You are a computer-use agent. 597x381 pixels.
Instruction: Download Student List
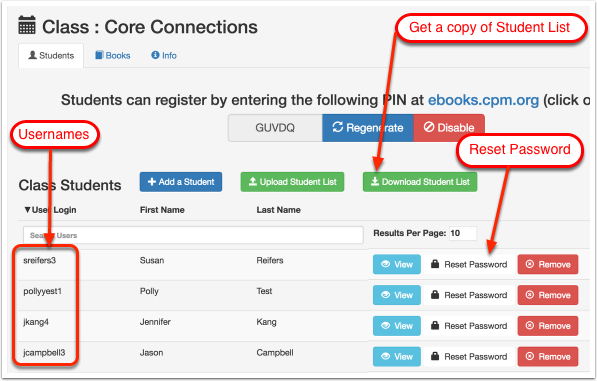coord(420,182)
